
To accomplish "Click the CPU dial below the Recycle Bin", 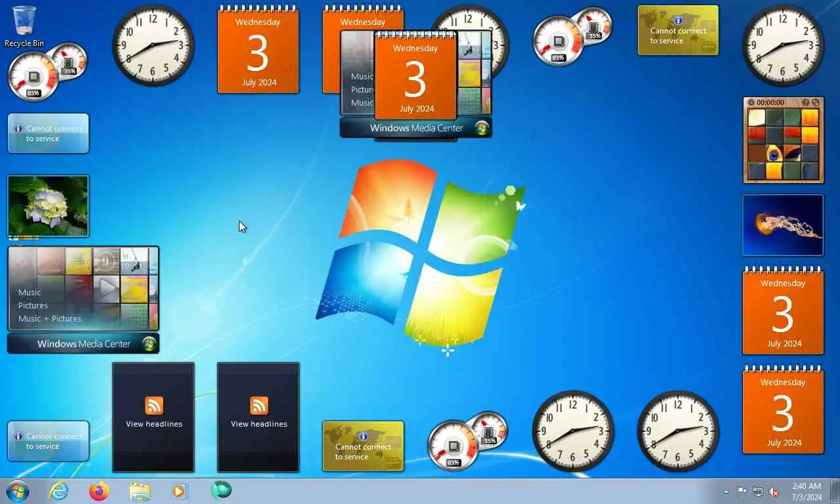I will tap(33, 77).
